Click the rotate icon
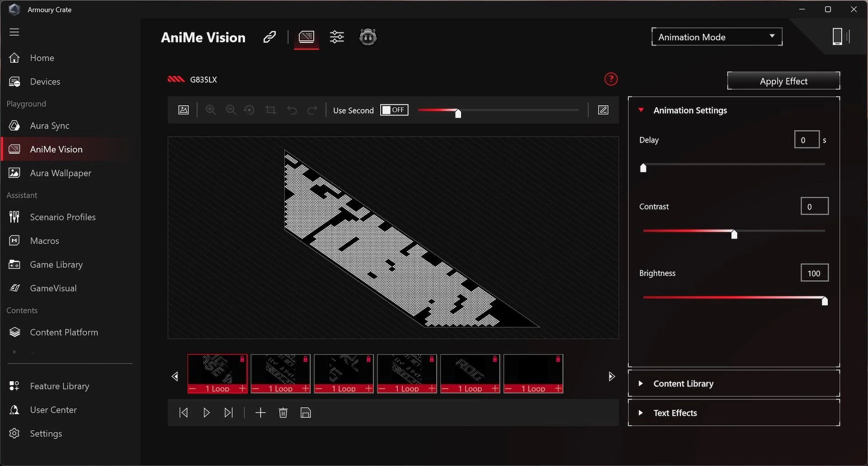The width and height of the screenshot is (868, 466). [249, 110]
